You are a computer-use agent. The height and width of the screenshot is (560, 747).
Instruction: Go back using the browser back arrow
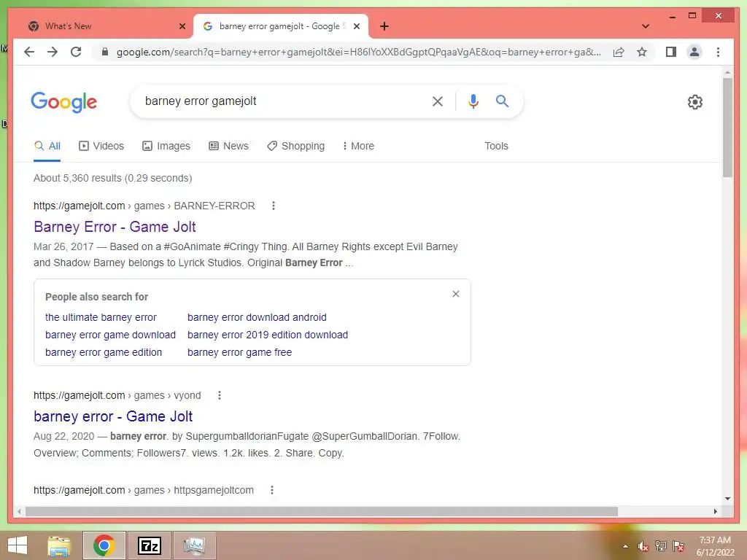29,52
